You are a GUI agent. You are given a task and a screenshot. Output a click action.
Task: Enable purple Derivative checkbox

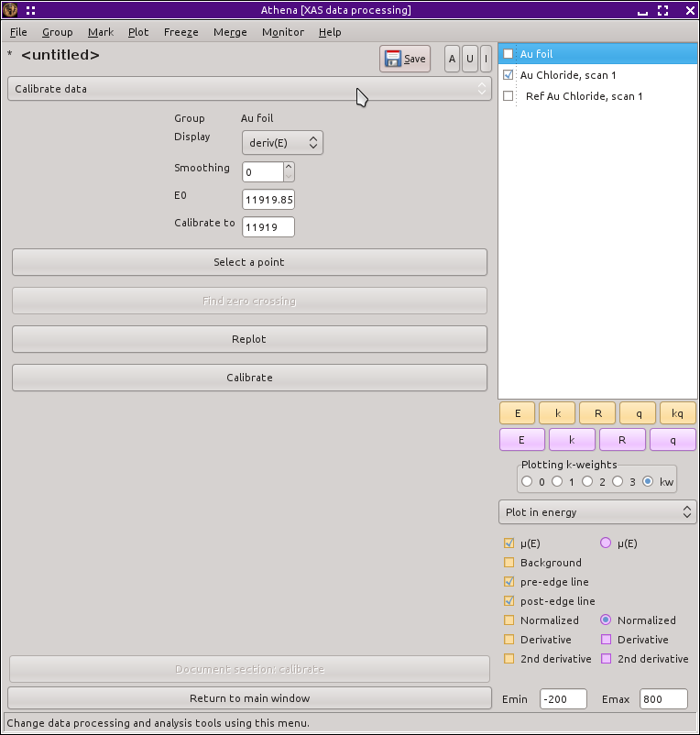(x=607, y=639)
